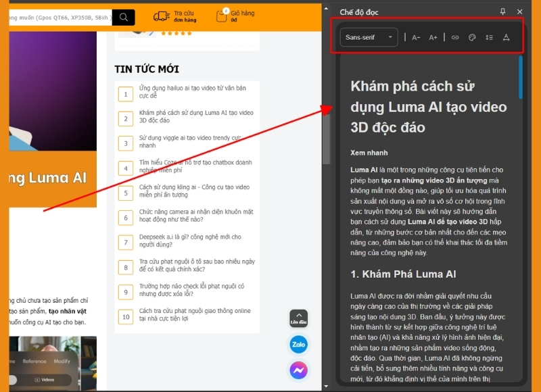This screenshot has height=392, width=541.
Task: Click the Xem nhanh label in reading panel
Action: coord(369,153)
